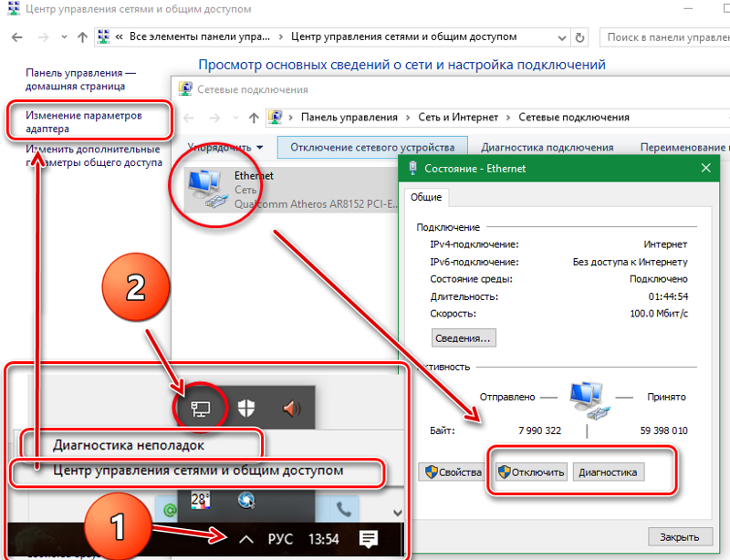Image resolution: width=730 pixels, height=560 pixels.
Task: Open Windows Defender shield tray icon
Action: (x=245, y=409)
